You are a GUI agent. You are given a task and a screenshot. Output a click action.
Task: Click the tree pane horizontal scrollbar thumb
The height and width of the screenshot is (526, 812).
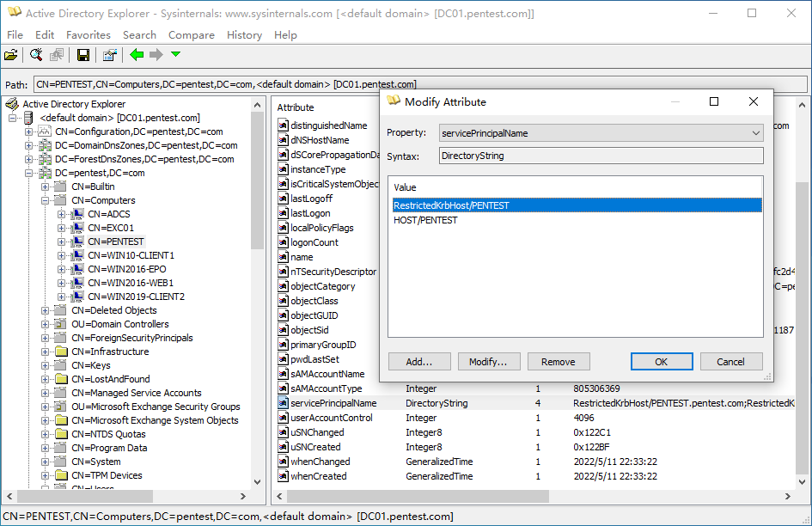(x=85, y=496)
